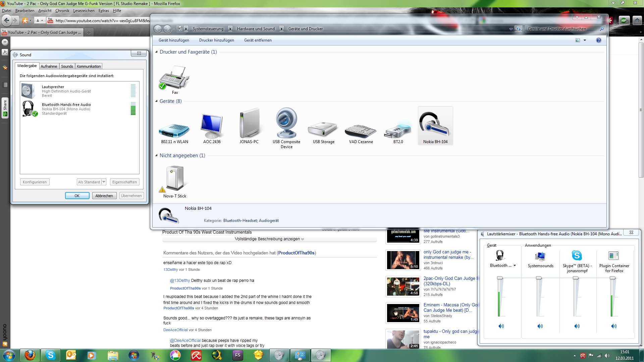Mute the Bluetooth device in mixer
The height and width of the screenshot is (362, 644).
[x=501, y=326]
